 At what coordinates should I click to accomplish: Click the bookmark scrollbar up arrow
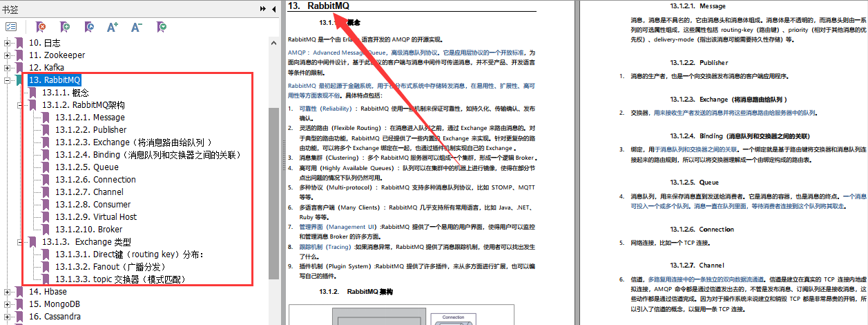273,43
